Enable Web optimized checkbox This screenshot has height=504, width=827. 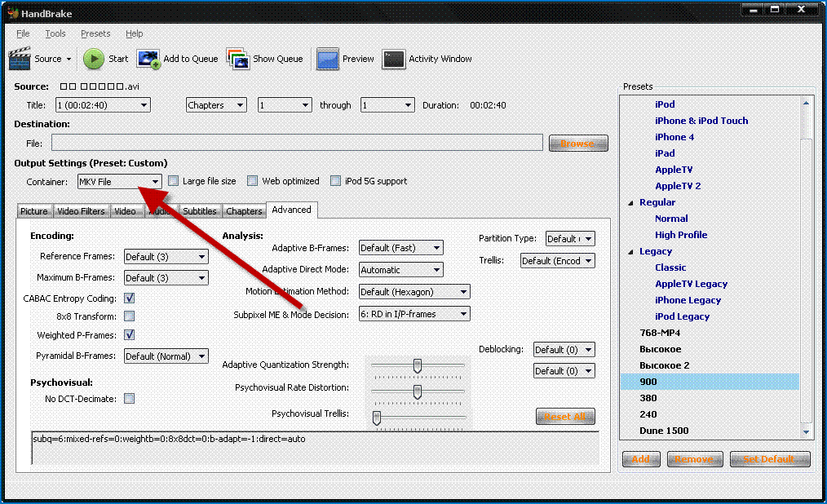pyautogui.click(x=253, y=181)
